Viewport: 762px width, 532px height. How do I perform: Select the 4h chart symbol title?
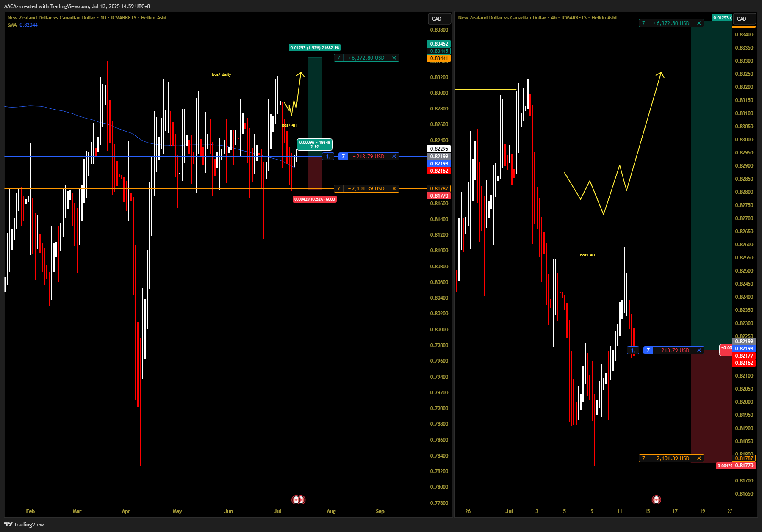[537, 18]
